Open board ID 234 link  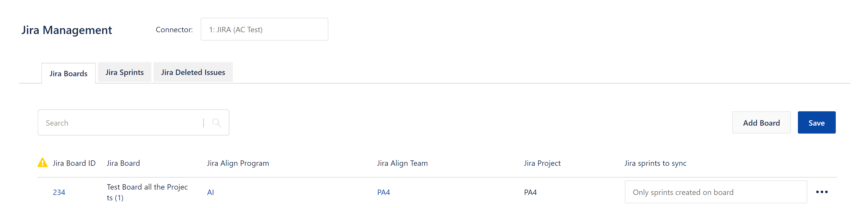click(59, 192)
